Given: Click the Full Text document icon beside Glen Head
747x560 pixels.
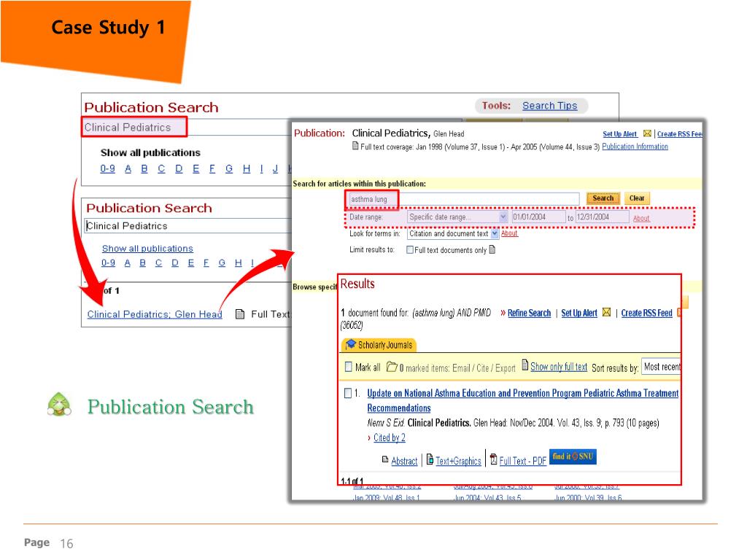Looking at the screenshot, I should tap(240, 314).
